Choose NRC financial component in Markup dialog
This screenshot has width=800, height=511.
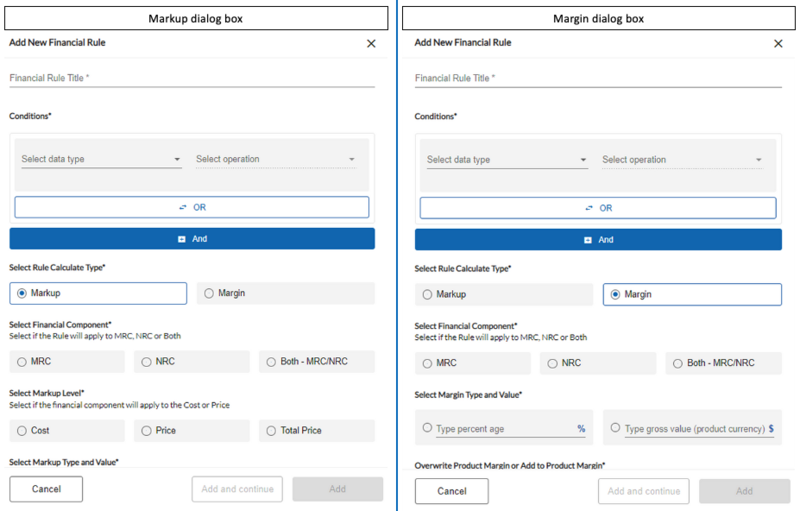point(147,362)
